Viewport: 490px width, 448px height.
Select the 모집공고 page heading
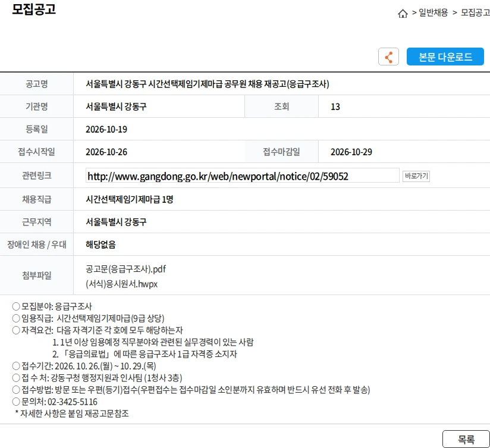click(34, 9)
